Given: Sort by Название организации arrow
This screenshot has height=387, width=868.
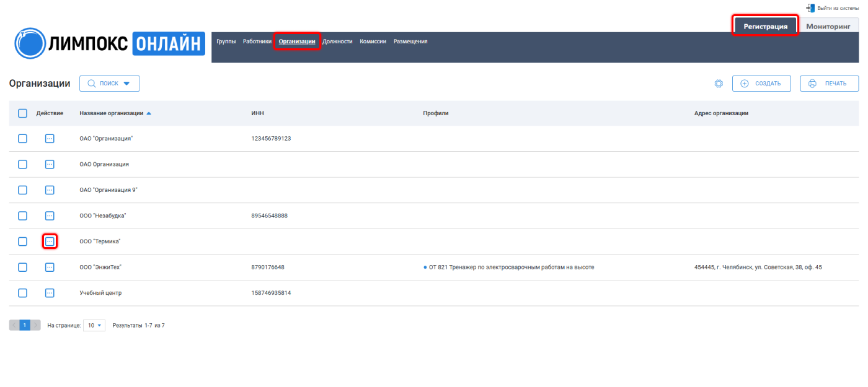Looking at the screenshot, I should tap(149, 113).
